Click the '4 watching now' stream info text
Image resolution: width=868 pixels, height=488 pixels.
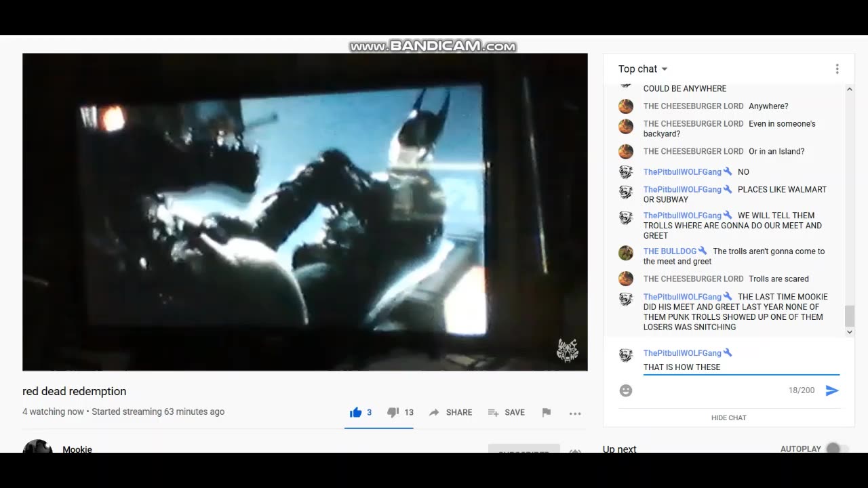tap(54, 411)
